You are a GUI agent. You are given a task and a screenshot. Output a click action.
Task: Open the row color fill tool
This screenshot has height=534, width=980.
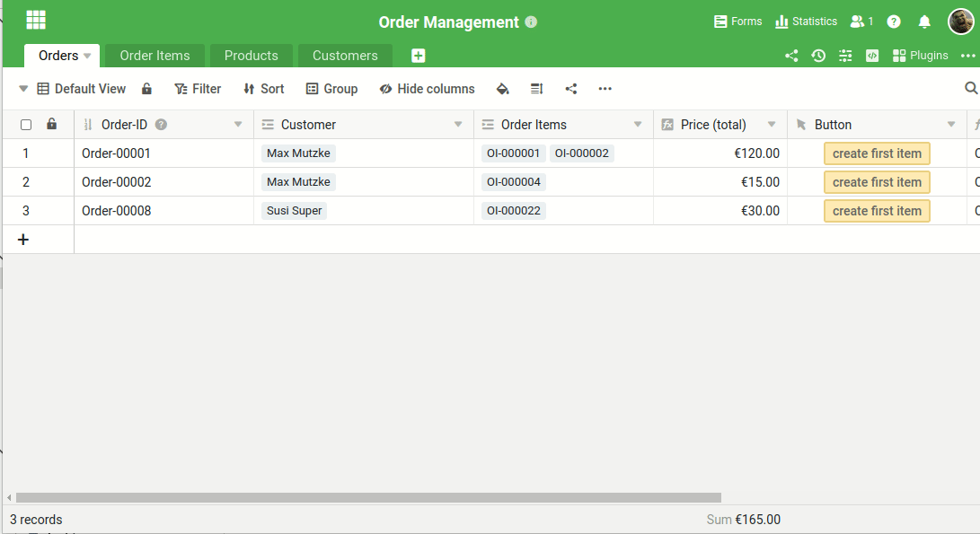(503, 89)
